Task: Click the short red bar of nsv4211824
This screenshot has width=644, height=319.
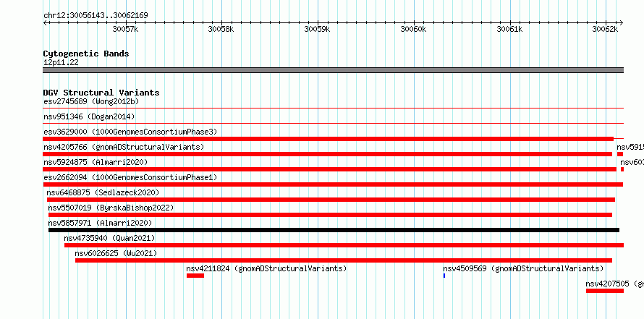Action: click(195, 276)
